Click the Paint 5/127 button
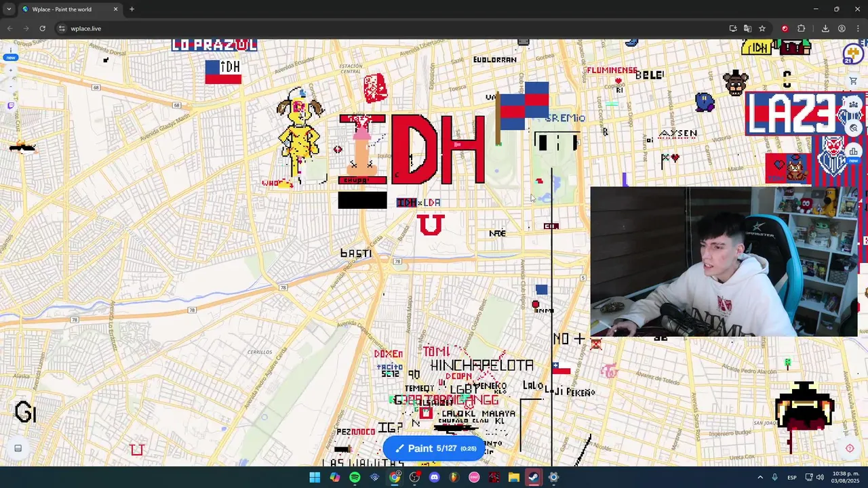This screenshot has width=868, height=488. pyautogui.click(x=434, y=448)
